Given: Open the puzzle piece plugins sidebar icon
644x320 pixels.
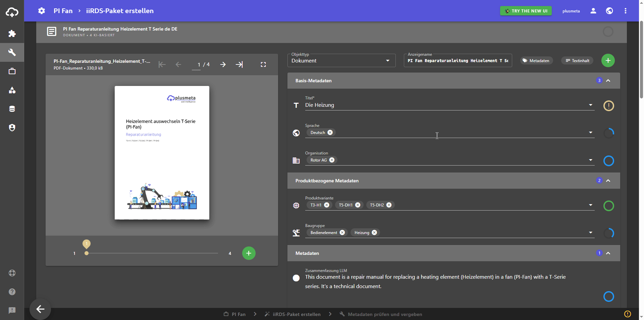Looking at the screenshot, I should point(12,34).
